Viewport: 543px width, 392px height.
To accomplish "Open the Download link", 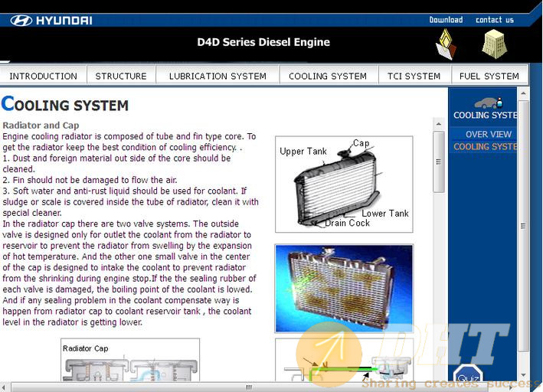I will (446, 20).
